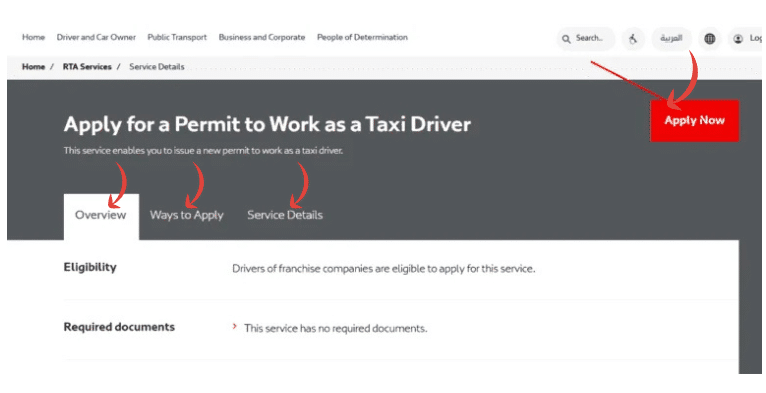The height and width of the screenshot is (393, 766).
Task: Switch to Arabic language button
Action: [x=671, y=38]
